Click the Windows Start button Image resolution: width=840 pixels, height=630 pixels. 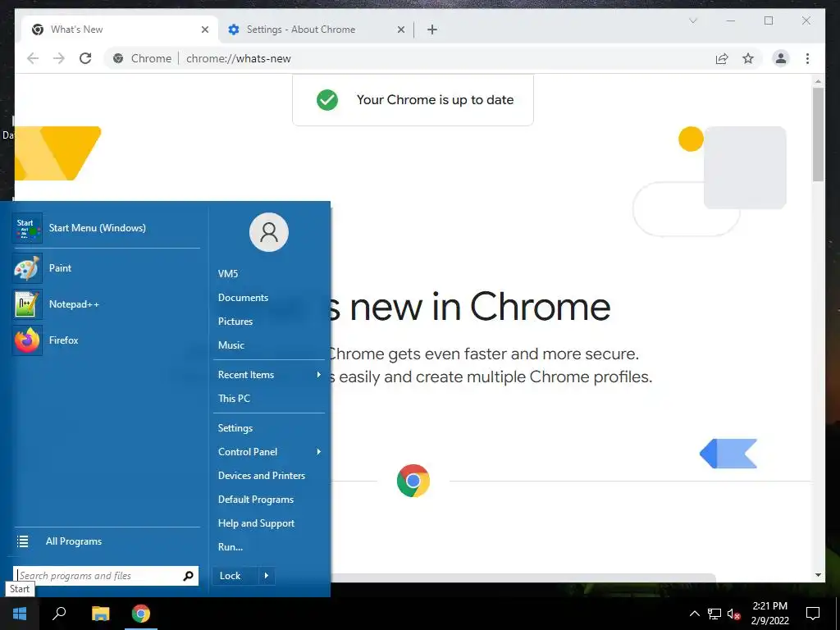20,614
